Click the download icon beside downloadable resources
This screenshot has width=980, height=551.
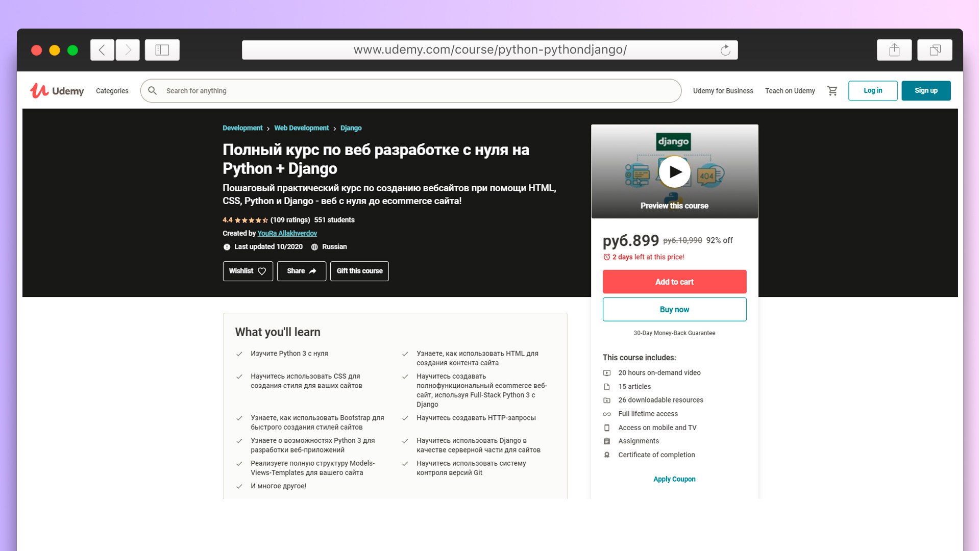pos(607,400)
